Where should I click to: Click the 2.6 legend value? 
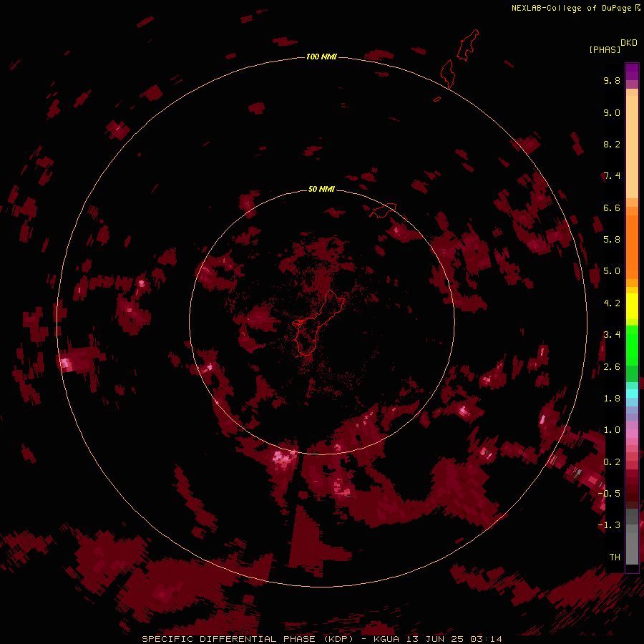pos(612,367)
